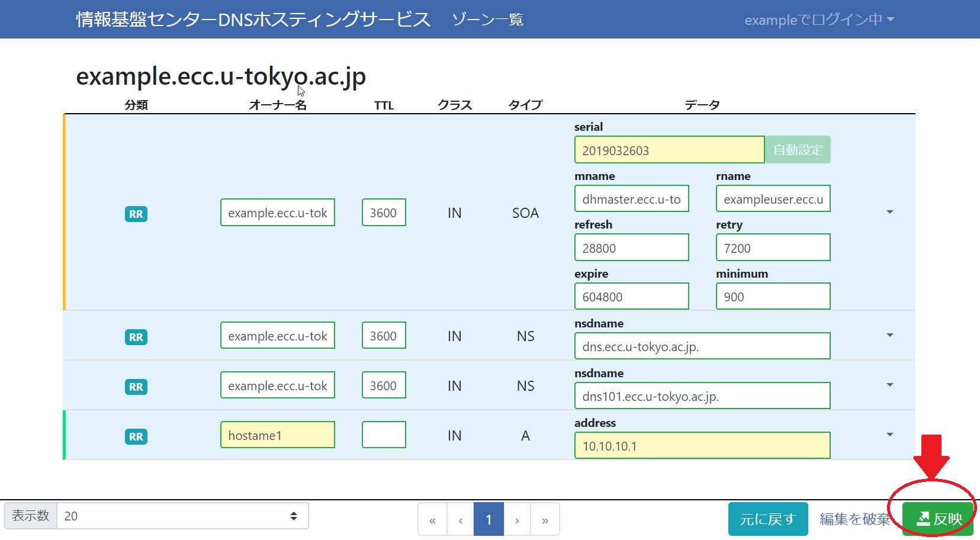This screenshot has height=540, width=980.
Task: Click the mname field dhmaster.ecc.u-to
Action: pyautogui.click(x=632, y=199)
